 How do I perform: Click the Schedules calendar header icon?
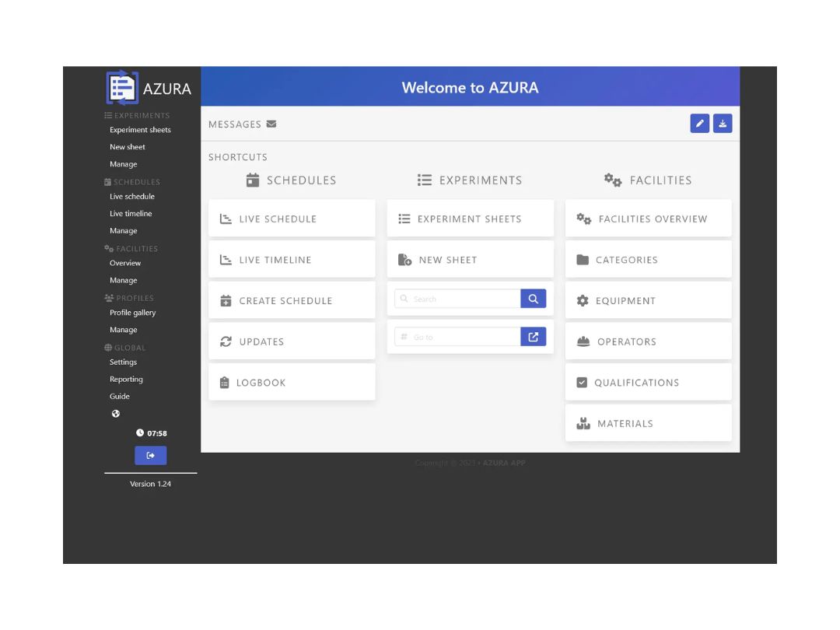point(253,180)
